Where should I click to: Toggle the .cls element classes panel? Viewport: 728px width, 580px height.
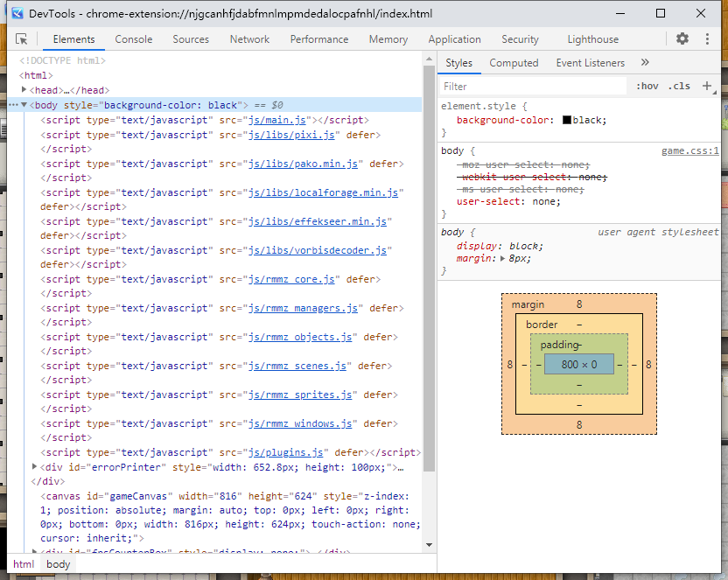(x=679, y=86)
